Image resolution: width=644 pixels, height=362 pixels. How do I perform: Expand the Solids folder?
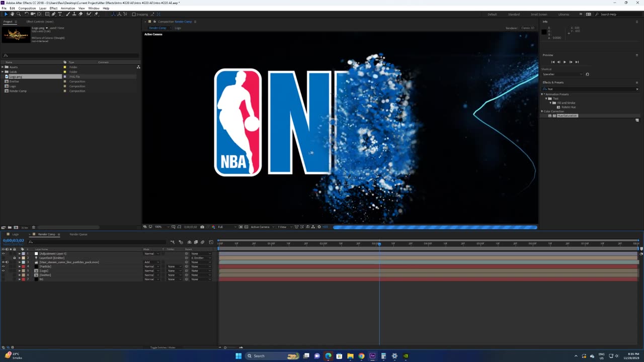click(x=3, y=72)
